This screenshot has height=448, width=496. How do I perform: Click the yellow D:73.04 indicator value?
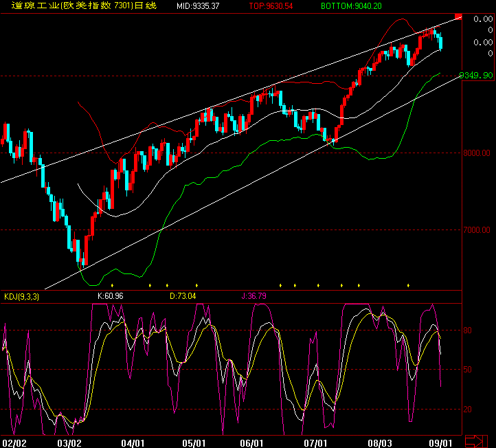(x=183, y=296)
